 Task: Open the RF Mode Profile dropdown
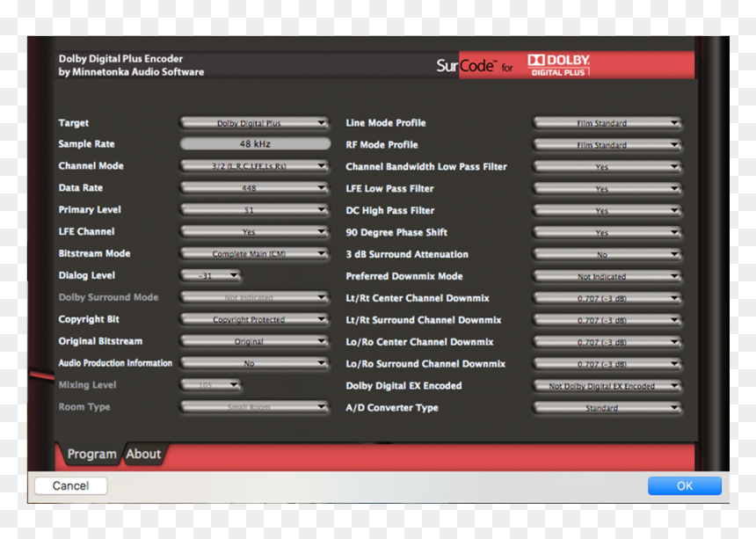point(607,145)
